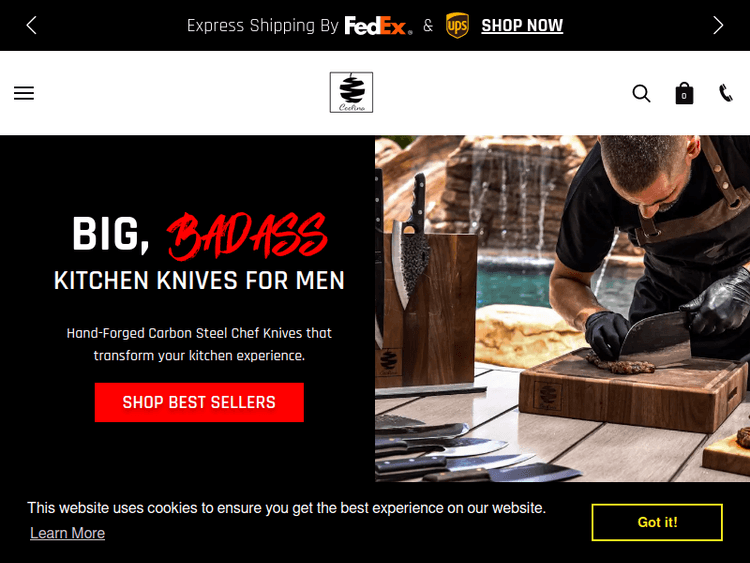The width and height of the screenshot is (750, 563).
Task: Open the Learn More cookie link
Action: coord(67,533)
